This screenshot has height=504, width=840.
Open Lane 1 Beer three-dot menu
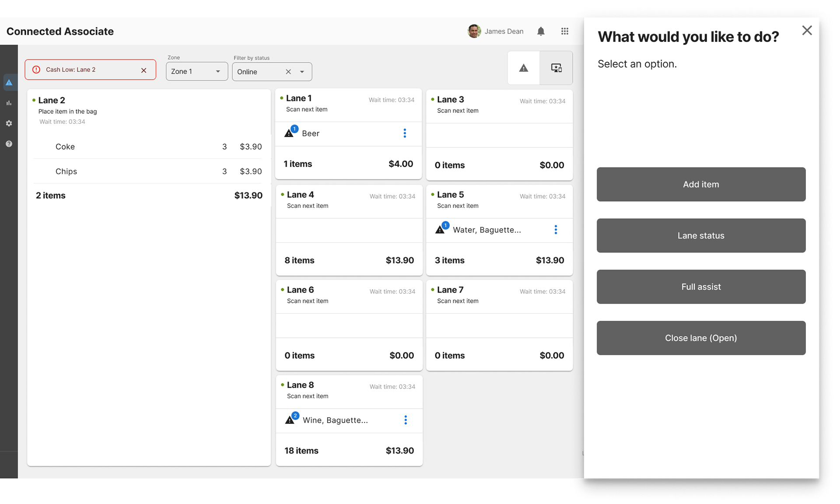[x=405, y=133]
